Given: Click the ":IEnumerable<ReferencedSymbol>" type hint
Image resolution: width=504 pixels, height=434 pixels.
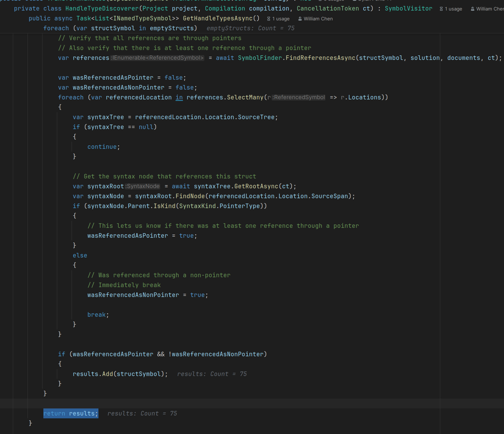Looking at the screenshot, I should [157, 58].
